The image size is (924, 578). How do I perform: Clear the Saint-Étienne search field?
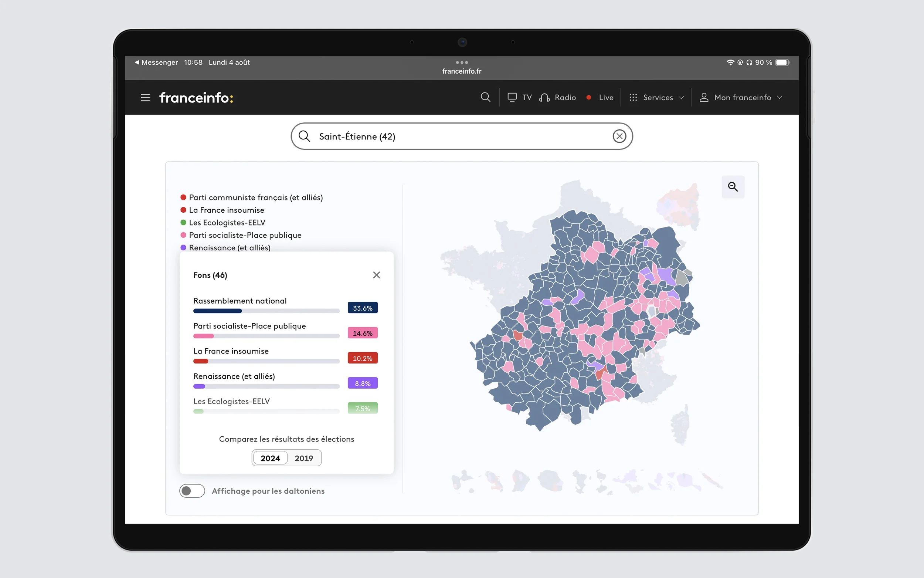point(619,136)
